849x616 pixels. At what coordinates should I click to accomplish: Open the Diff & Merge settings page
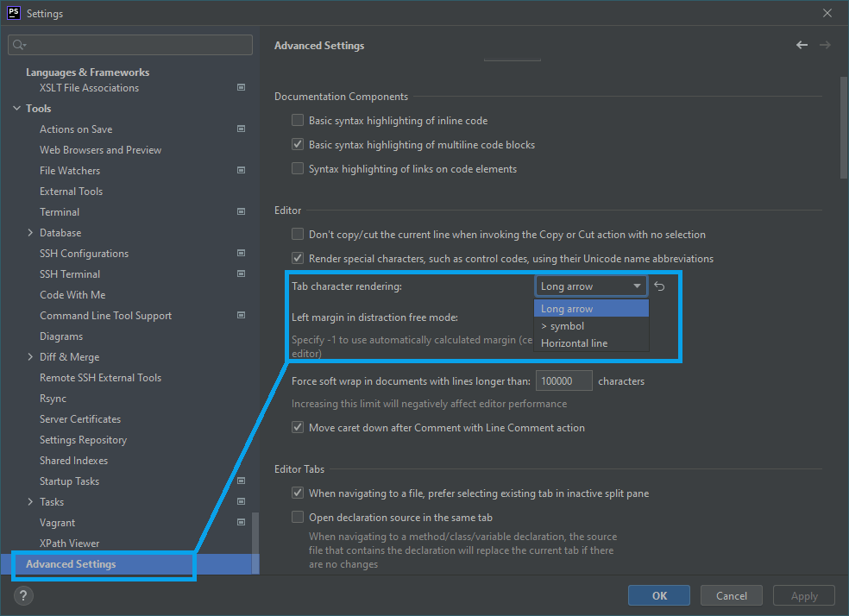(x=69, y=356)
